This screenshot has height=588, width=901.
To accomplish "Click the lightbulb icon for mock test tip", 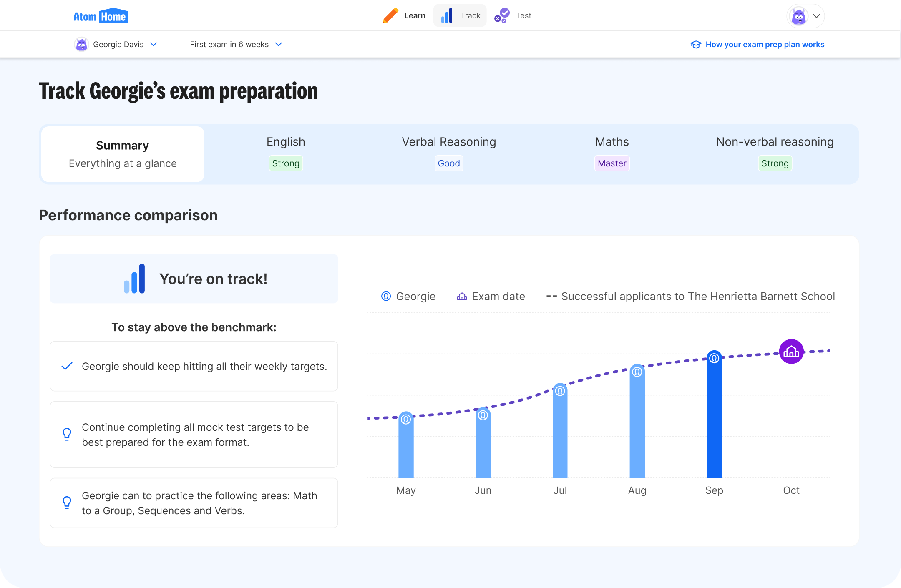I will point(67,434).
